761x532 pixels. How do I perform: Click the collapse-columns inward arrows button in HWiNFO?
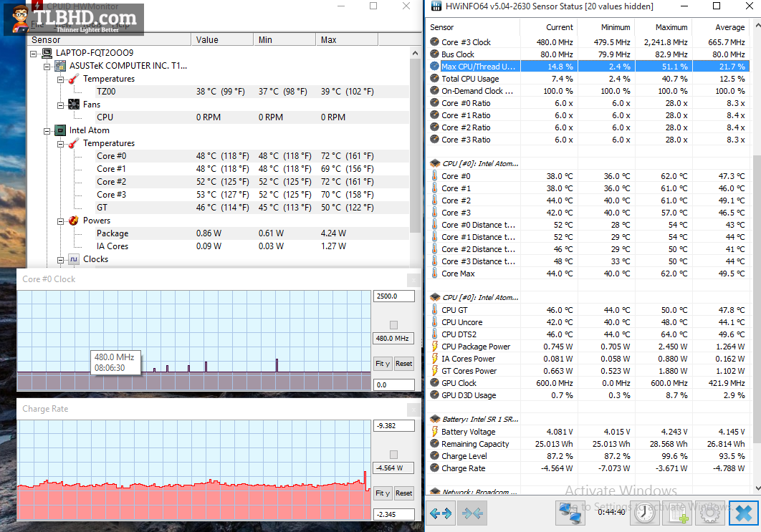click(x=472, y=513)
